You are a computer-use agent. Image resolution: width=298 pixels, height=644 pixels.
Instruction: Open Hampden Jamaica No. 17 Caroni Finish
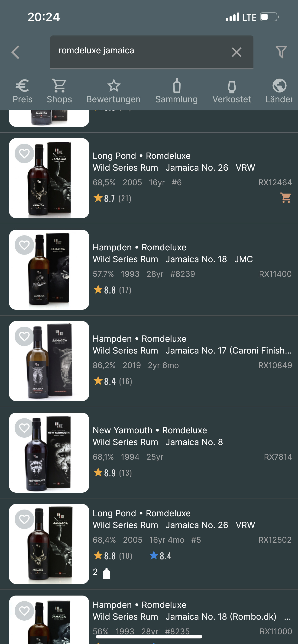click(192, 350)
